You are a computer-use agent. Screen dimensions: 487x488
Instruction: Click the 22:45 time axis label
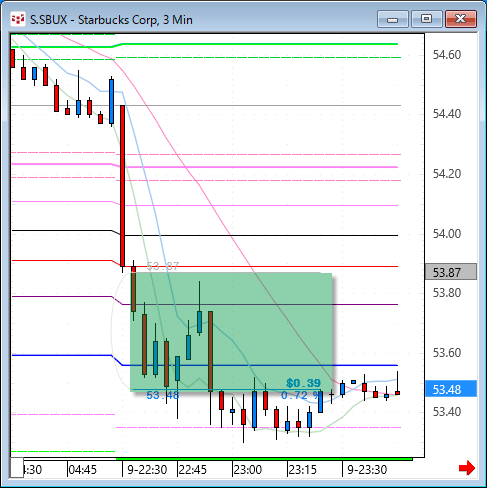click(x=192, y=470)
